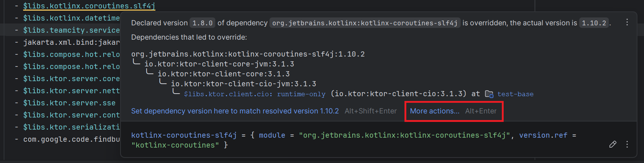Screen dimensions: 644x163
Task: Click the declared version 1.8.0 badge
Action: click(x=202, y=23)
